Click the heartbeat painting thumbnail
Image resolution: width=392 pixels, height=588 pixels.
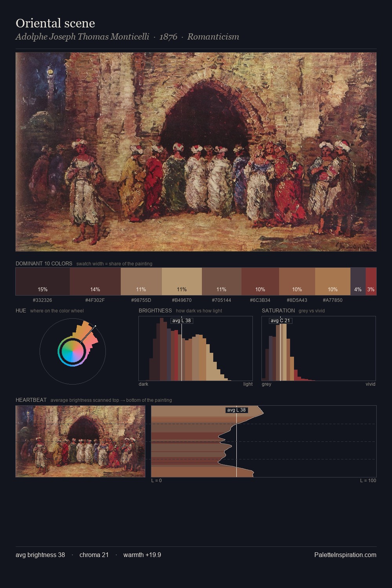click(80, 441)
